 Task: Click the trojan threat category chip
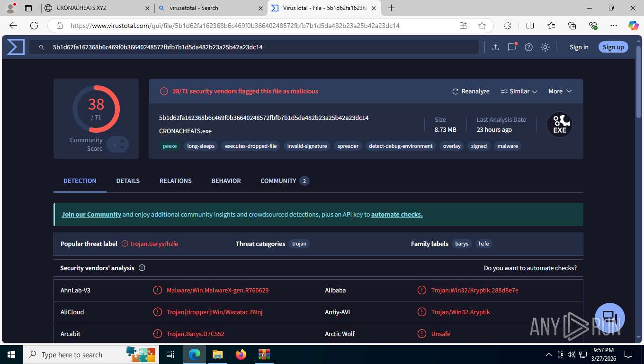(x=299, y=244)
